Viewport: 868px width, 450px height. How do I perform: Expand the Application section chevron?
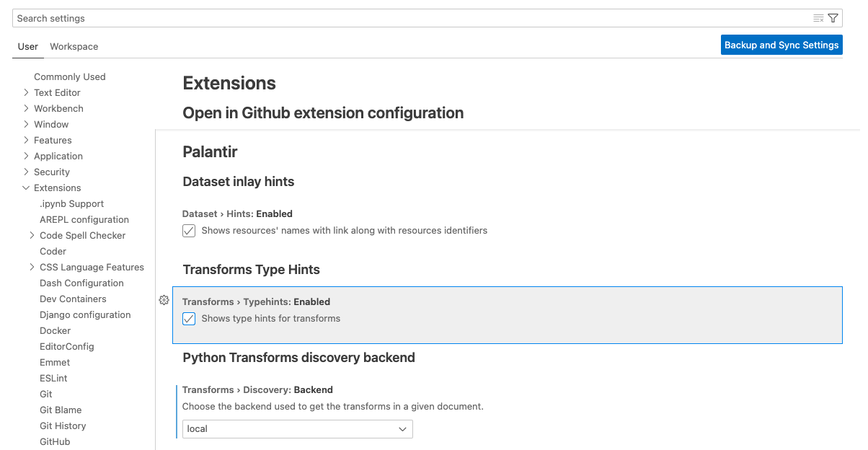coord(26,156)
